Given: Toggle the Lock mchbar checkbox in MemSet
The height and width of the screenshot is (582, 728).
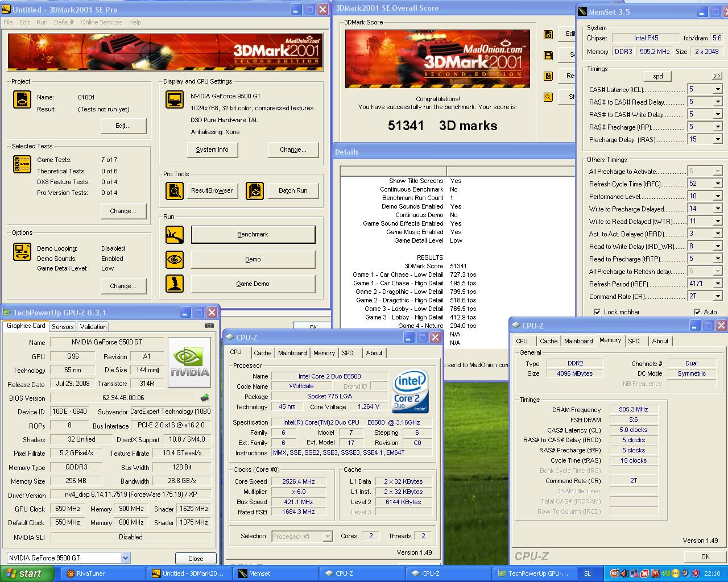Looking at the screenshot, I should click(x=597, y=312).
